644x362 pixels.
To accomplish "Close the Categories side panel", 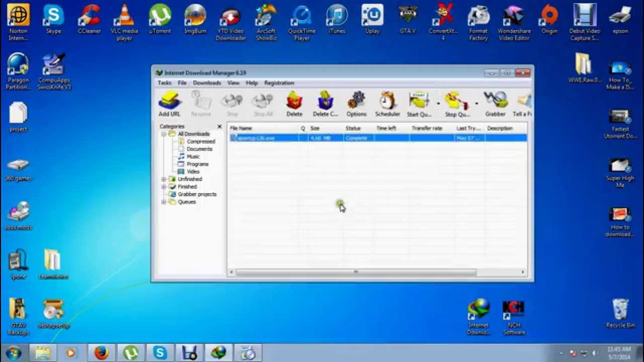I will click(219, 127).
